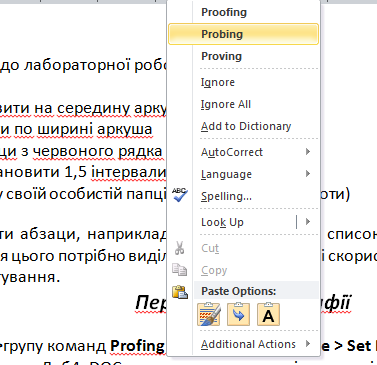Click the text 'по ширині аркуша'

[83, 130]
